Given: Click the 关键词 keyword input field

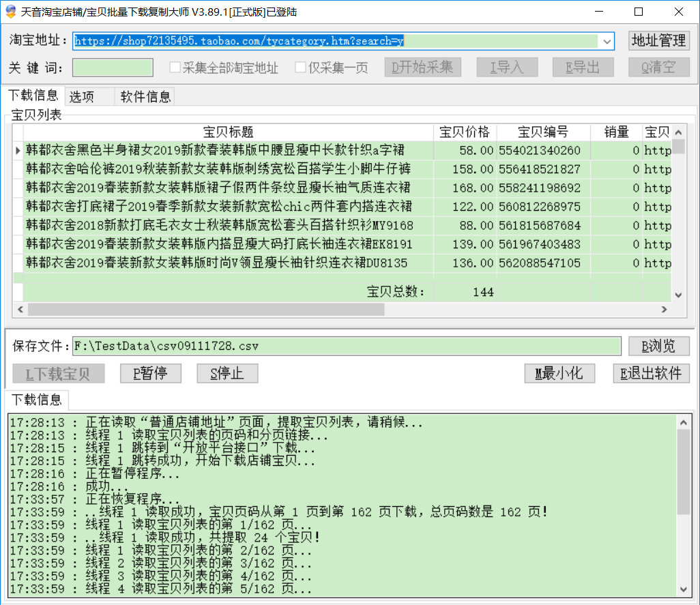Looking at the screenshot, I should point(113,68).
